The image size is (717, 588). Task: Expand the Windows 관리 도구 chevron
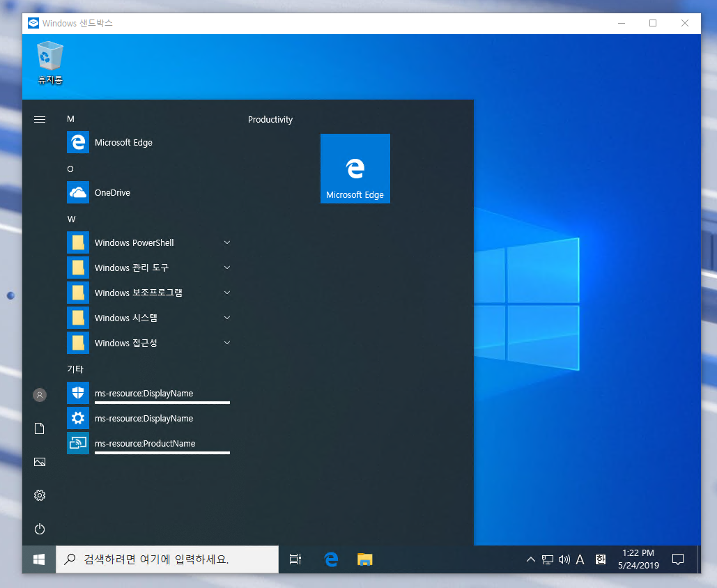pos(227,268)
